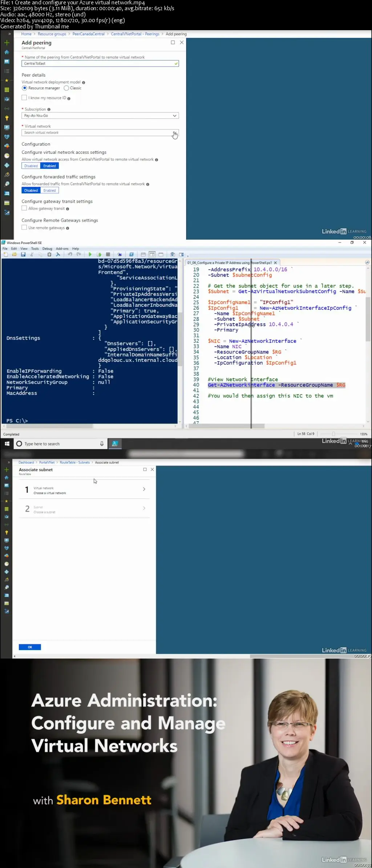
Task: Open the clock icon in Add peering portal sidebar
Action: pos(7,156)
